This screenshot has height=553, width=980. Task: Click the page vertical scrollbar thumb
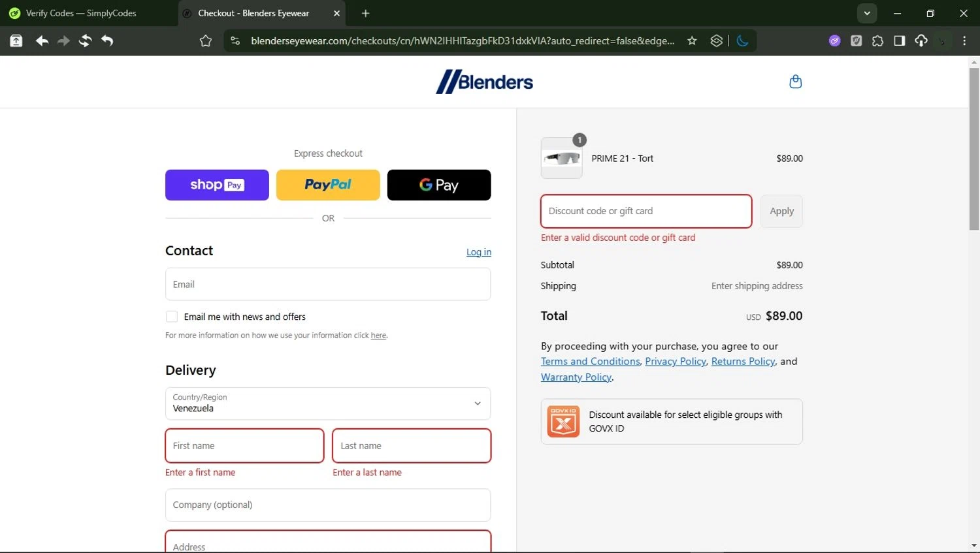point(974,149)
